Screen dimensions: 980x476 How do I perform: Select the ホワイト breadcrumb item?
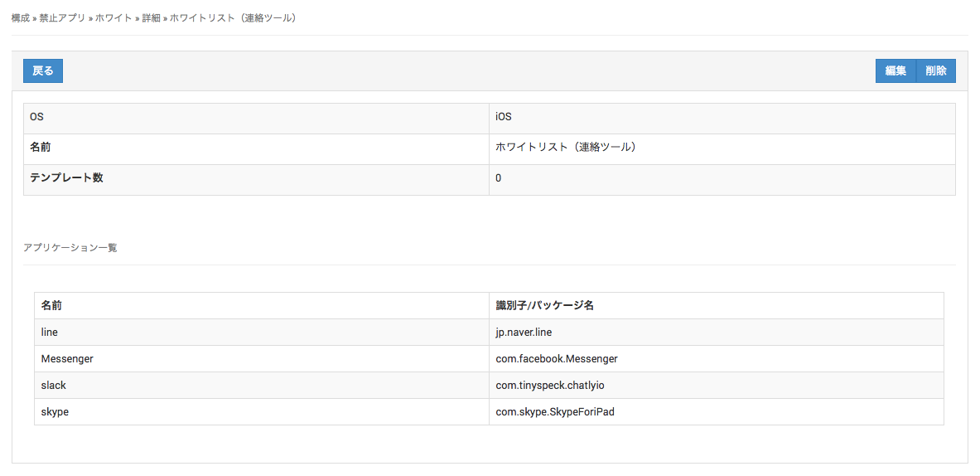click(x=113, y=17)
